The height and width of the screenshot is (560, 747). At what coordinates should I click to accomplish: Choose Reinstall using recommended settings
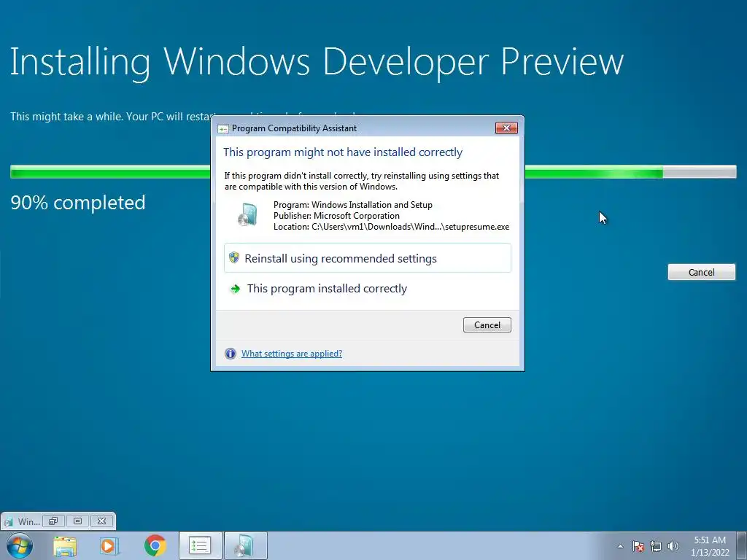(x=368, y=258)
